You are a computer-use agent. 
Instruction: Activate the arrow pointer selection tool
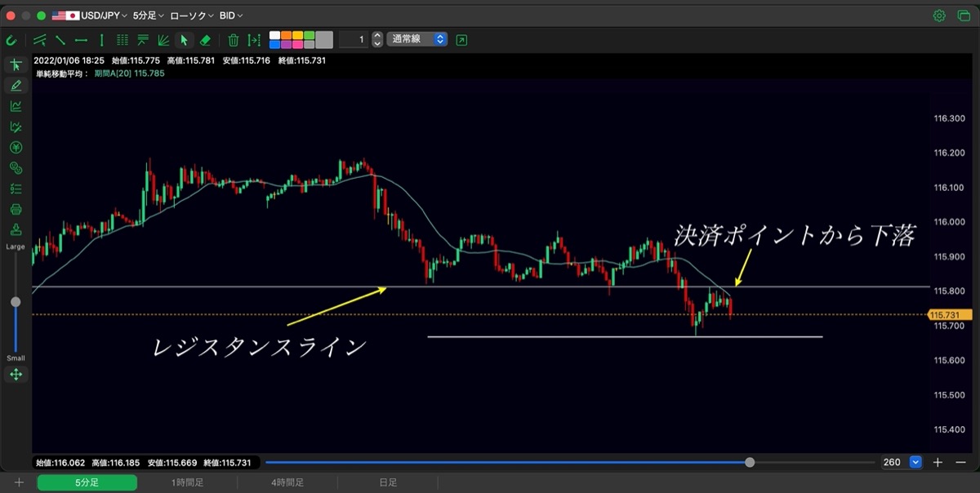[185, 39]
